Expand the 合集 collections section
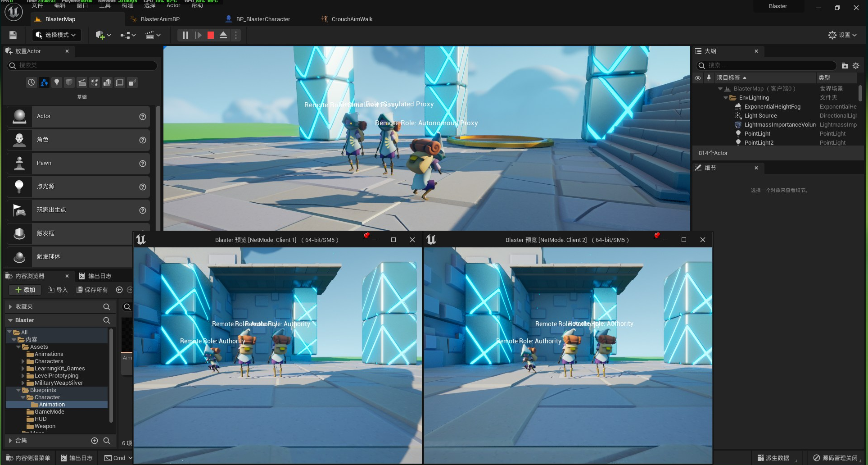Viewport: 868px width, 465px height. [10, 441]
